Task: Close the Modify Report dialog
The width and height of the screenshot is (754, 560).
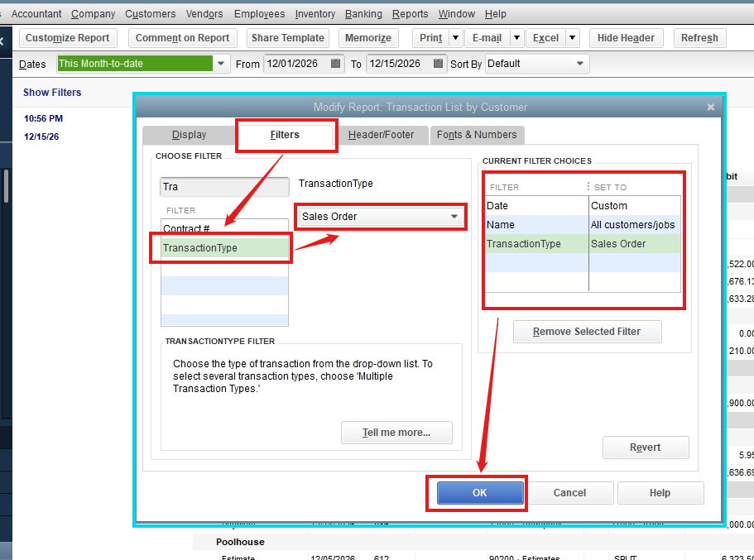Action: pyautogui.click(x=711, y=108)
